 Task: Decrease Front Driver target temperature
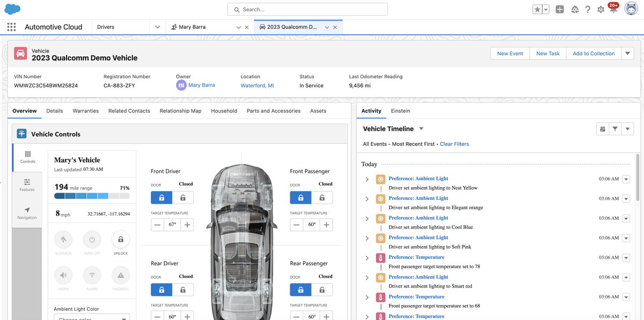coord(157,225)
